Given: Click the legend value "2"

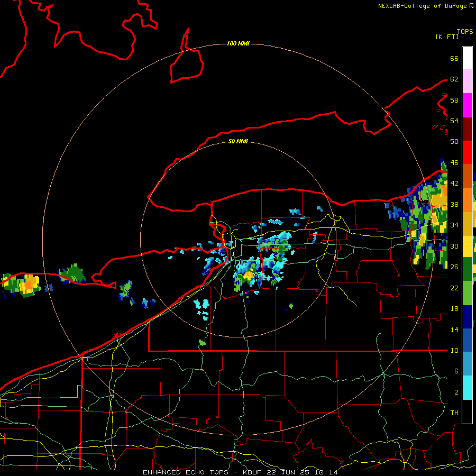Looking at the screenshot, I should pyautogui.click(x=456, y=392).
